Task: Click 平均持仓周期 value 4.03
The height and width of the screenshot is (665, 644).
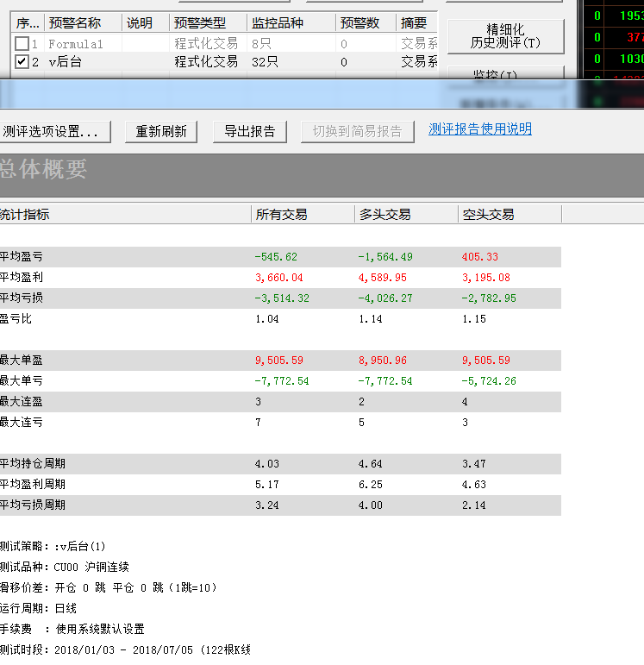Action: pos(267,464)
